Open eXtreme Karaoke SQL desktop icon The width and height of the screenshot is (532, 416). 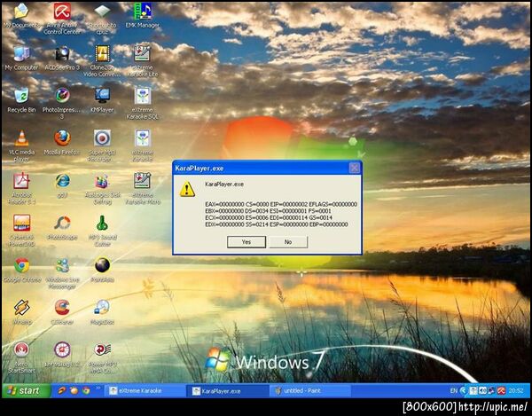(143, 104)
